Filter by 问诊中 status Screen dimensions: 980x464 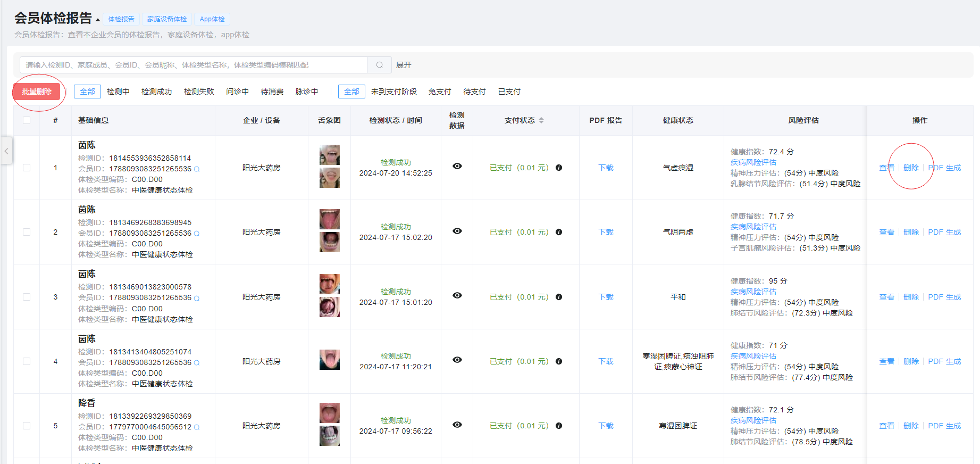click(237, 92)
